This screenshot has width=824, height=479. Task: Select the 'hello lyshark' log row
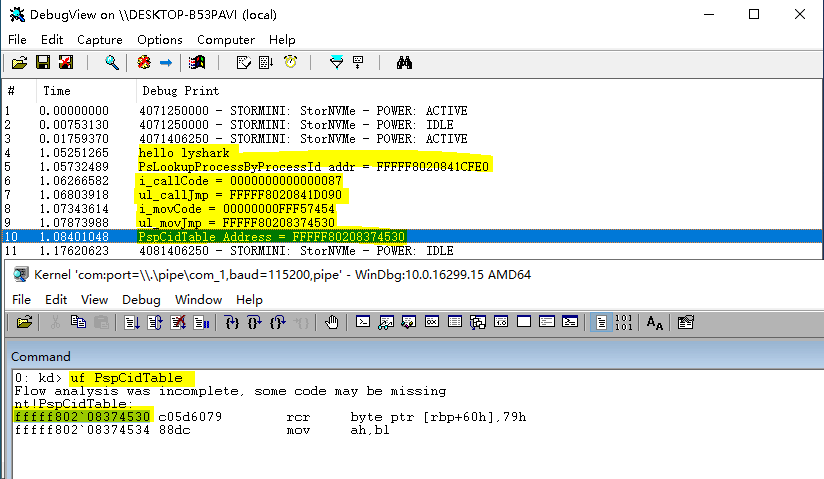(412, 153)
